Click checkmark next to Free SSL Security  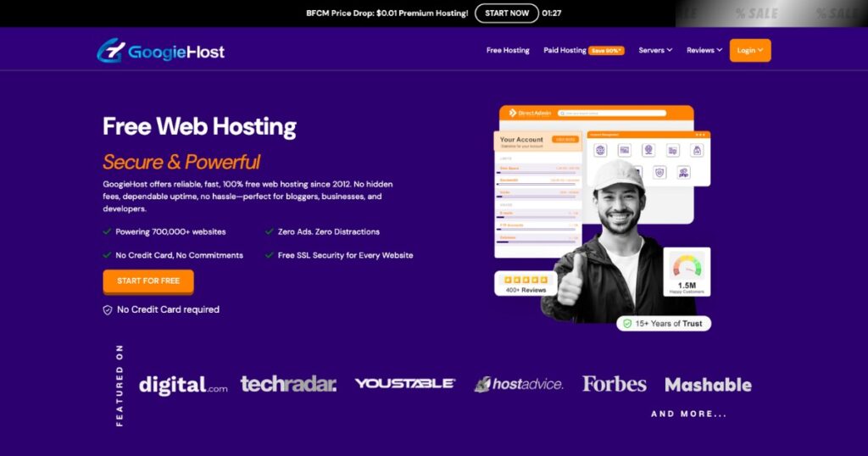269,255
